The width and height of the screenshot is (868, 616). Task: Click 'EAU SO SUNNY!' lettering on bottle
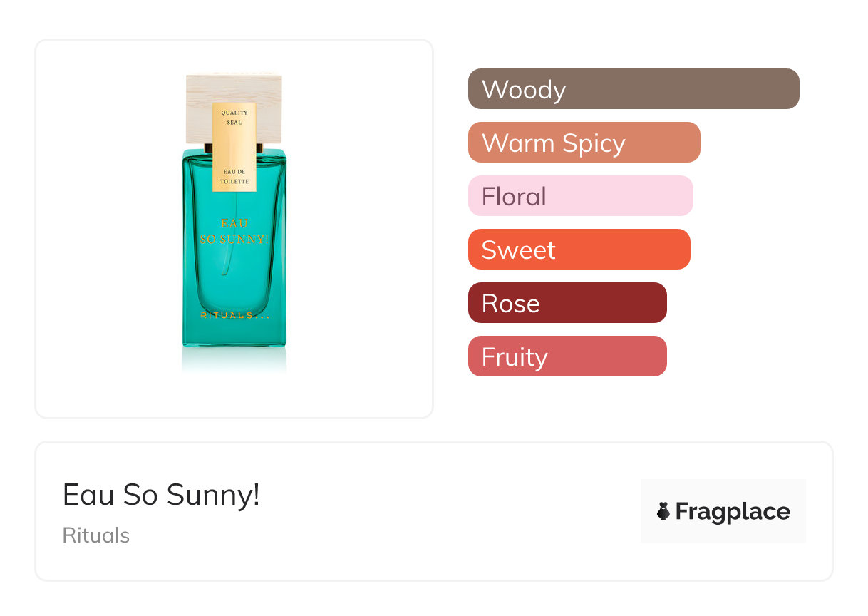coord(234,232)
